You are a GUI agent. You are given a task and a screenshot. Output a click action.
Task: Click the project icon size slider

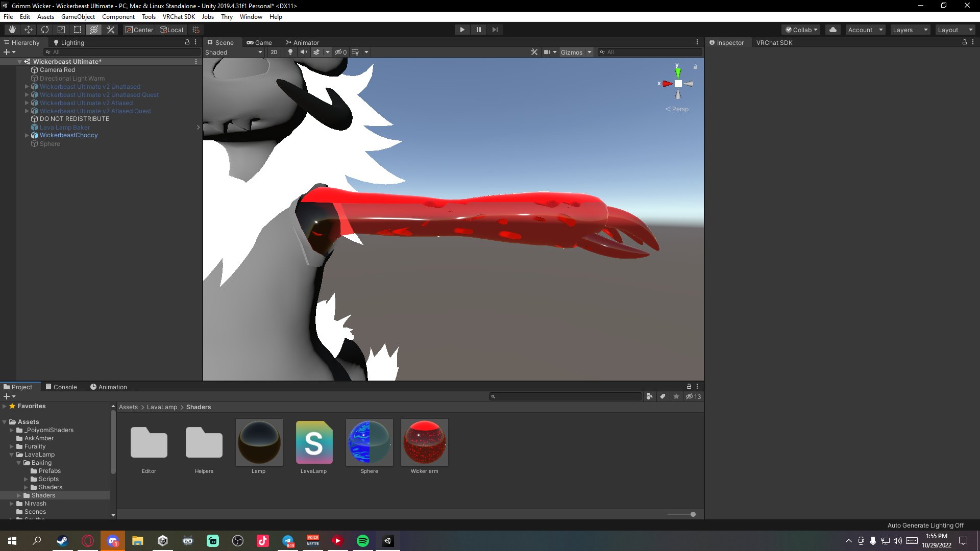[x=693, y=514]
